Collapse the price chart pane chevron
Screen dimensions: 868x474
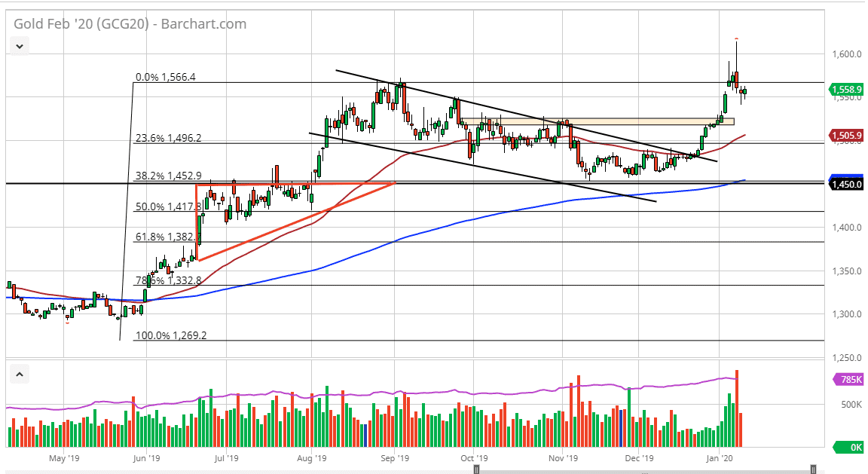[x=20, y=47]
